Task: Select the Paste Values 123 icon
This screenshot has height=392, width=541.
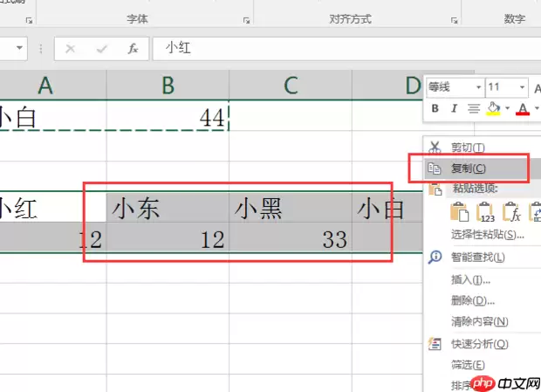Action: pyautogui.click(x=485, y=212)
